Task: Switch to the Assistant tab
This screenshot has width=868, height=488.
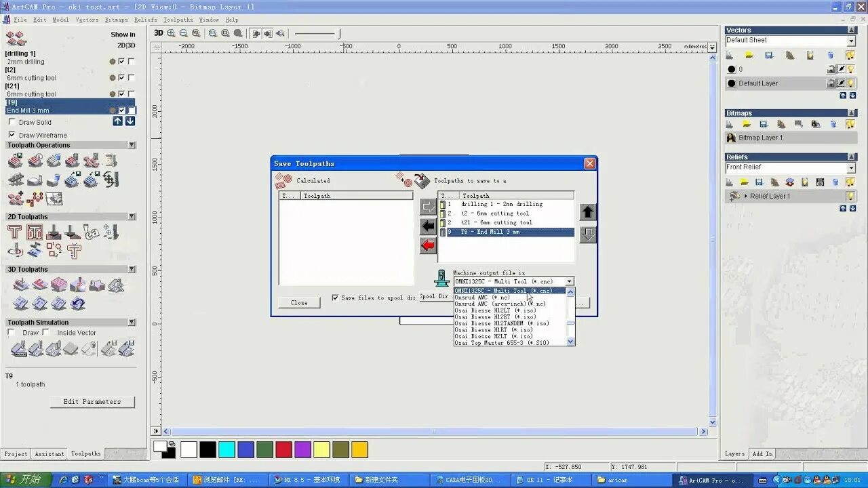Action: 50,454
